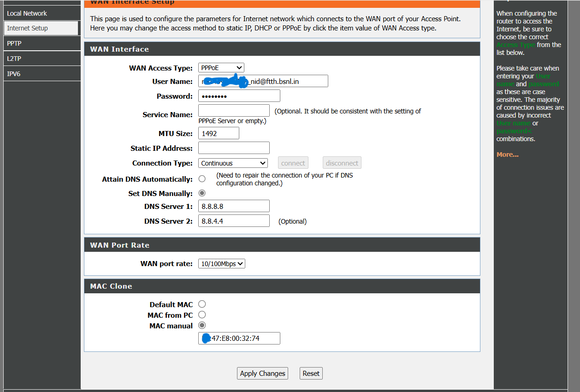
Task: Open the WAN Access Type dropdown
Action: (x=221, y=68)
